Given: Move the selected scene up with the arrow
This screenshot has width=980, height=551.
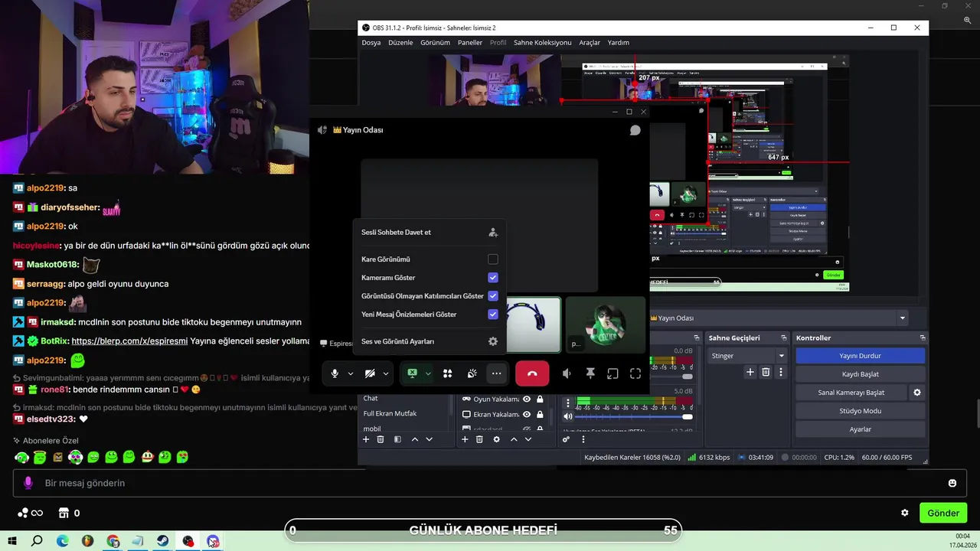Looking at the screenshot, I should click(415, 439).
